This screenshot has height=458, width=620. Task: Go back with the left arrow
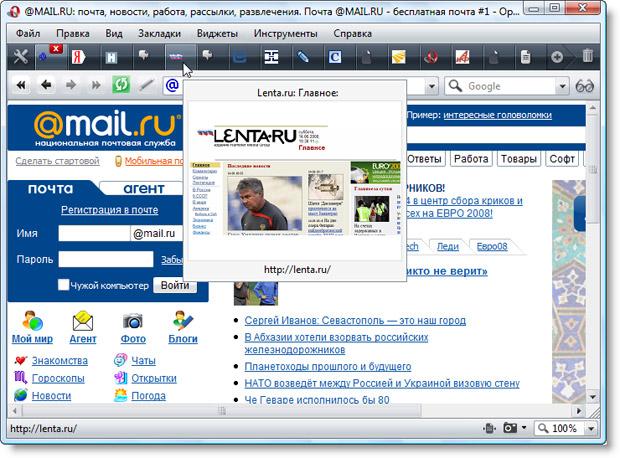(46, 85)
